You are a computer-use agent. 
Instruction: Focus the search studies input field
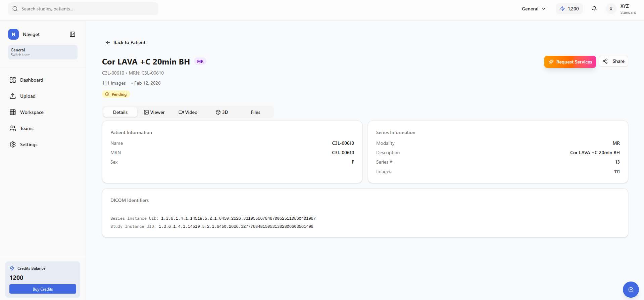tap(87, 9)
